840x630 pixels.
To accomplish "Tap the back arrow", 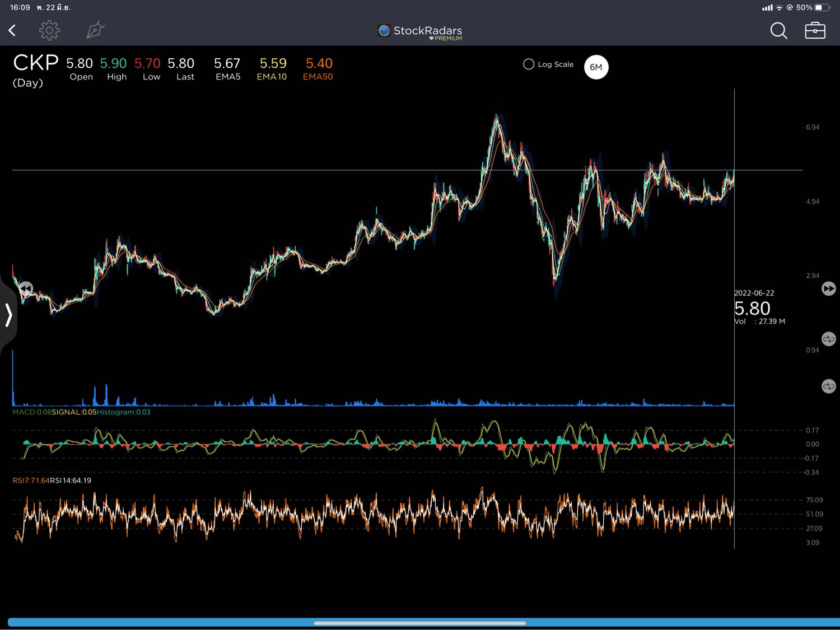I will (12, 30).
